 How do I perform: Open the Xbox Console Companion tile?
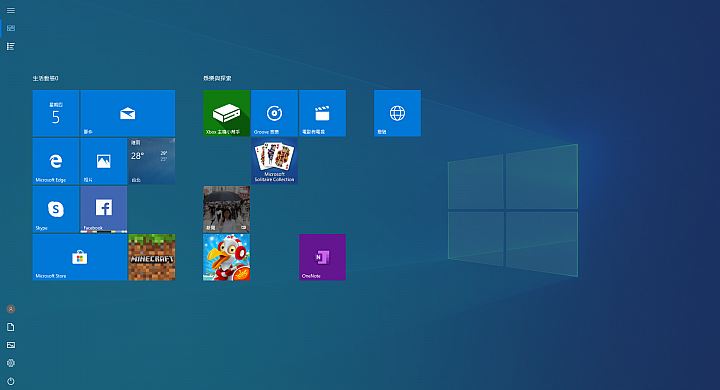(226, 113)
